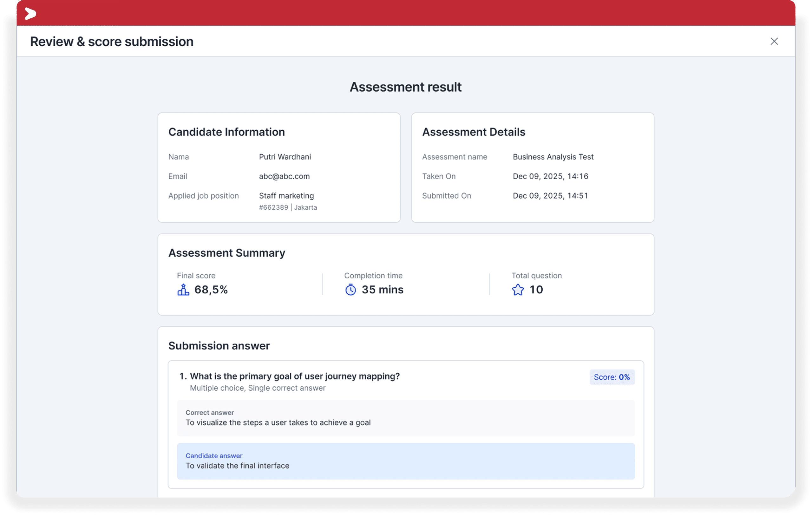
Task: Click the white arrow logo in red header
Action: coord(30,14)
